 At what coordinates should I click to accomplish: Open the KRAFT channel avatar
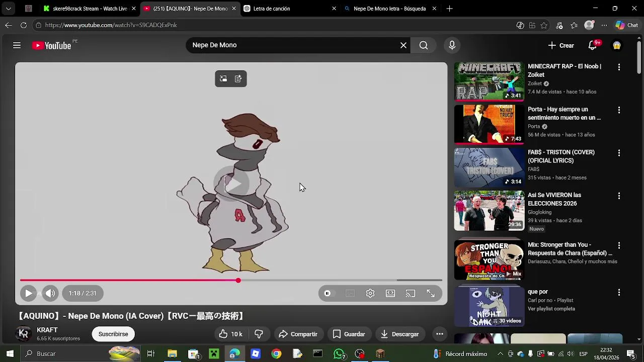coord(24,334)
